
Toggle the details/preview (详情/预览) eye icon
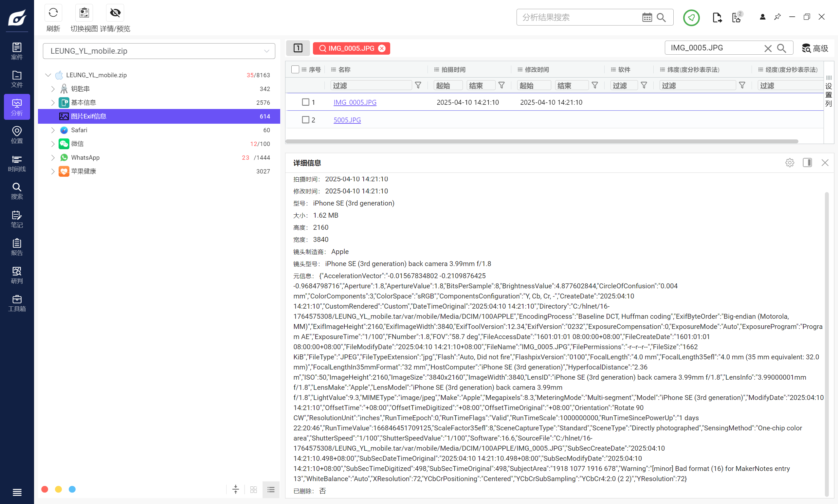[115, 13]
